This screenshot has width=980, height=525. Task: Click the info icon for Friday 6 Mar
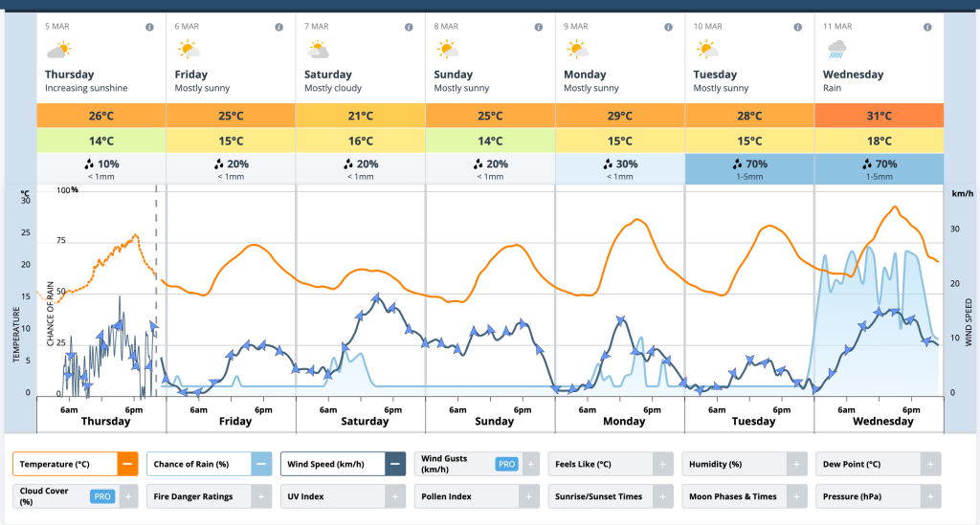point(279,27)
